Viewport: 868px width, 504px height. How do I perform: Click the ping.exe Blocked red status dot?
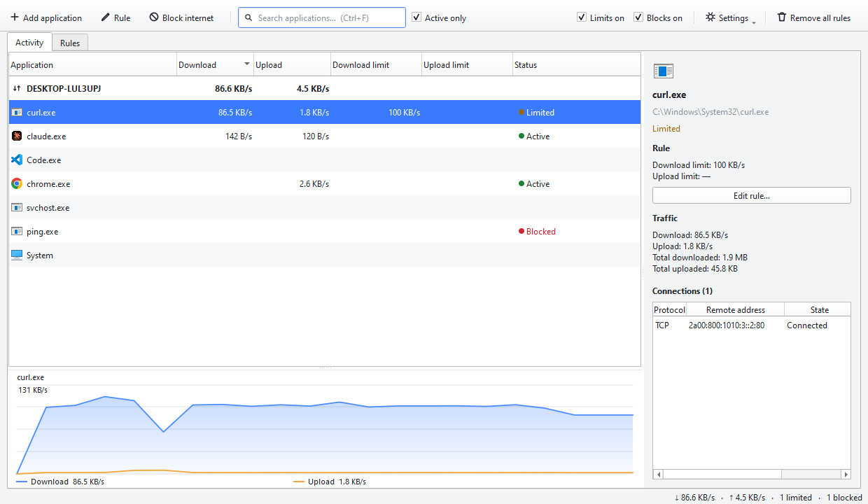click(x=521, y=232)
